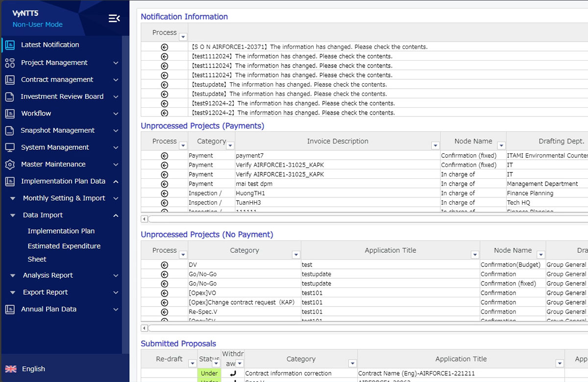
Task: Open process arrow for payment7 row
Action: coord(164,156)
